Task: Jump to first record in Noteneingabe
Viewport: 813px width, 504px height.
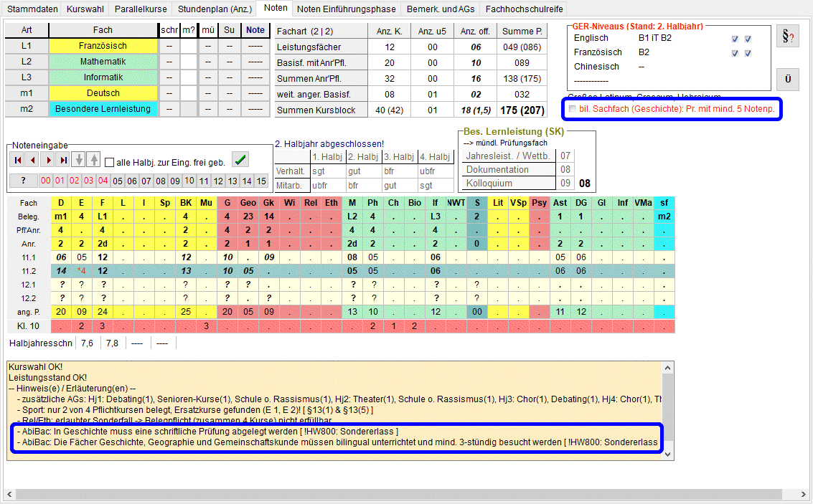Action: point(18,160)
